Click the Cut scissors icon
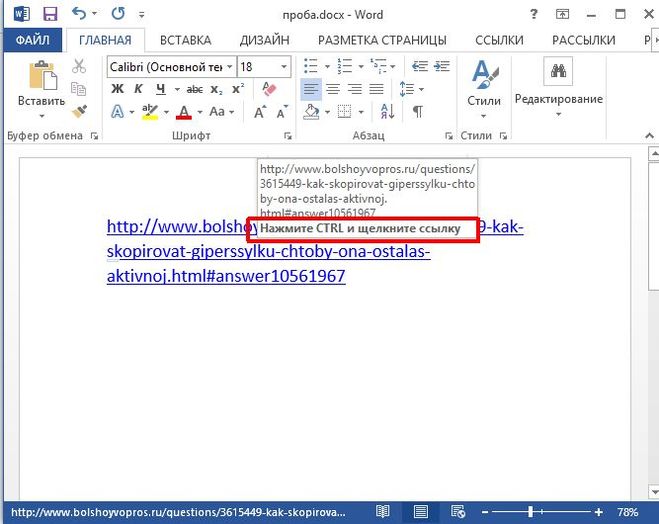 click(80, 66)
